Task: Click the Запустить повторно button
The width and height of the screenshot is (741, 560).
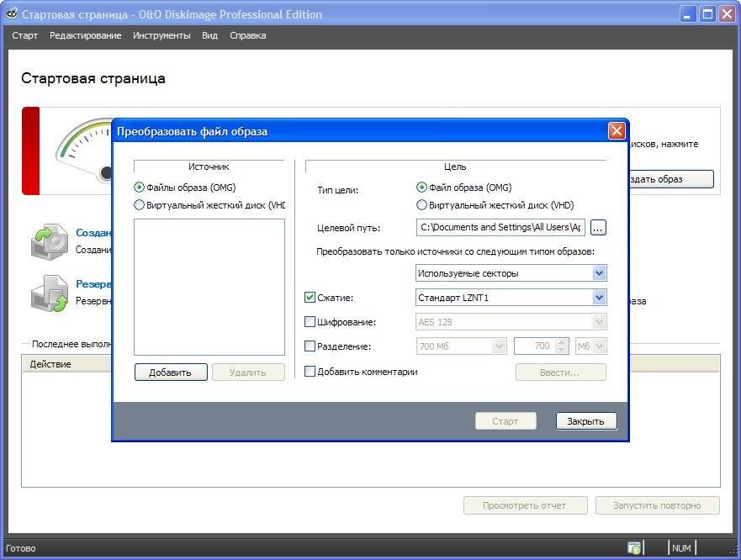Action: tap(658, 505)
